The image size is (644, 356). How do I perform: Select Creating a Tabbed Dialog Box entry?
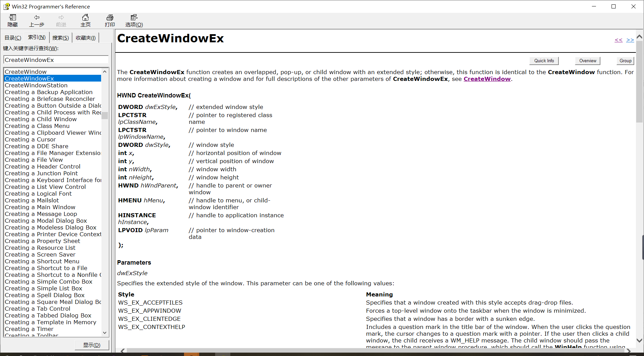[48, 315]
